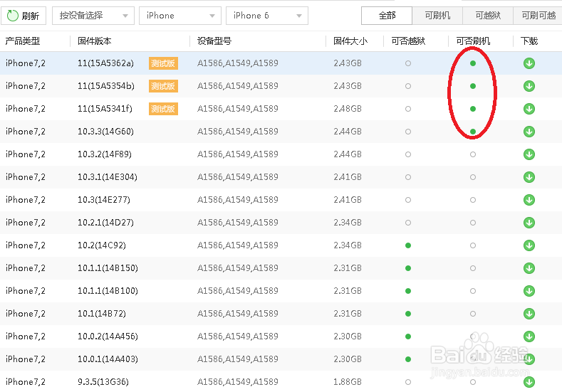The width and height of the screenshot is (562, 392).
Task: Select version text 10.2.1(14D27)
Action: (x=105, y=223)
